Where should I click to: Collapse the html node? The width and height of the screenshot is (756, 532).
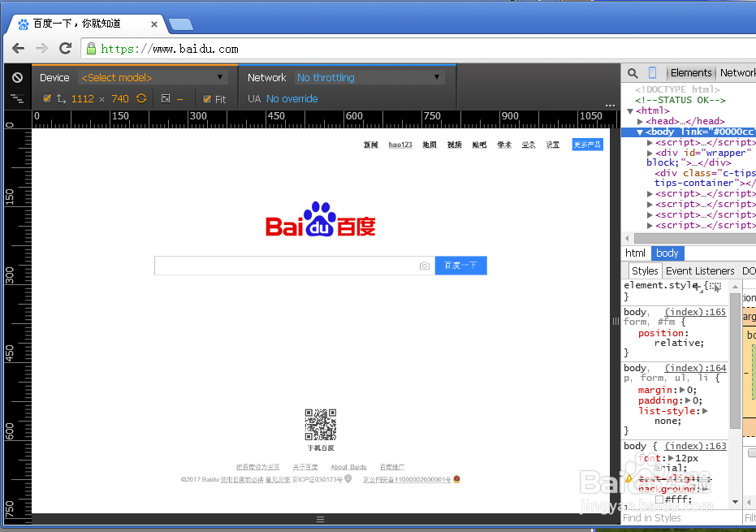coord(629,111)
